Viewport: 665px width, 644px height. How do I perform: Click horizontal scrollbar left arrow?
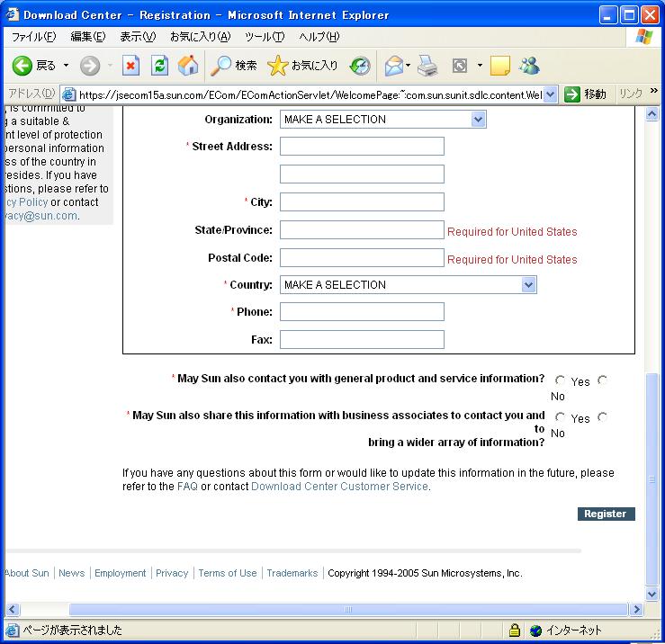click(x=12, y=609)
